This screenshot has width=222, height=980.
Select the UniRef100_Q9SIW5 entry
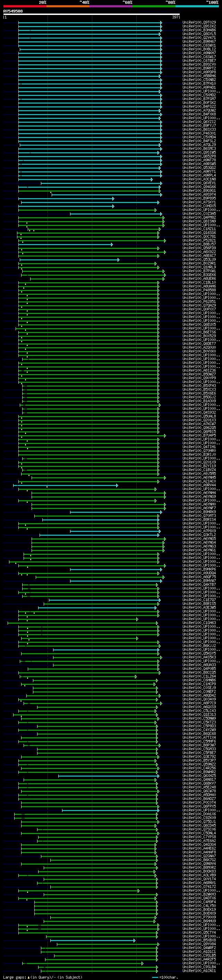(x=199, y=153)
